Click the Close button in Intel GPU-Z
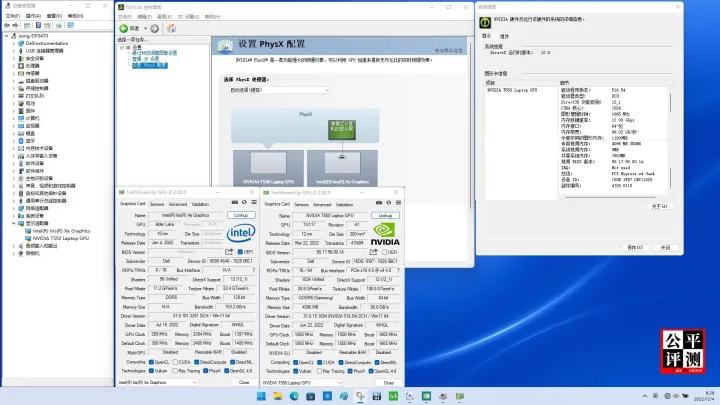 pyautogui.click(x=243, y=382)
